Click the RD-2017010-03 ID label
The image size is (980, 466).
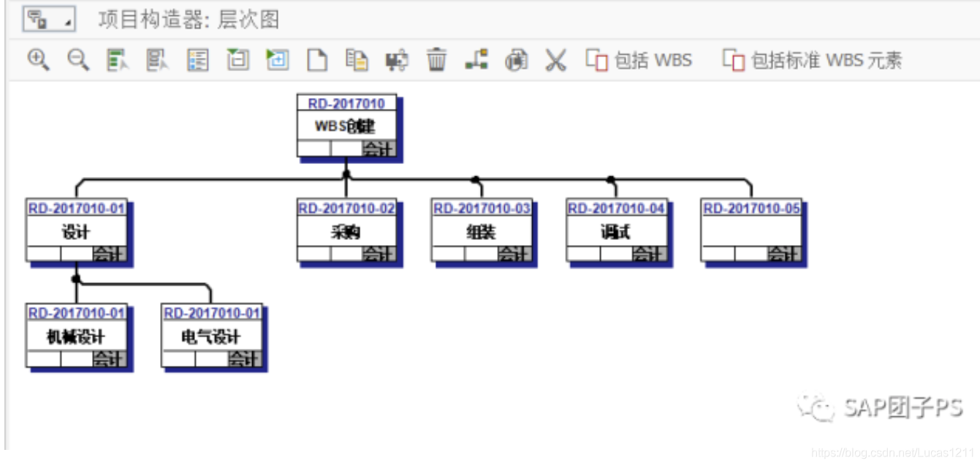(x=482, y=208)
